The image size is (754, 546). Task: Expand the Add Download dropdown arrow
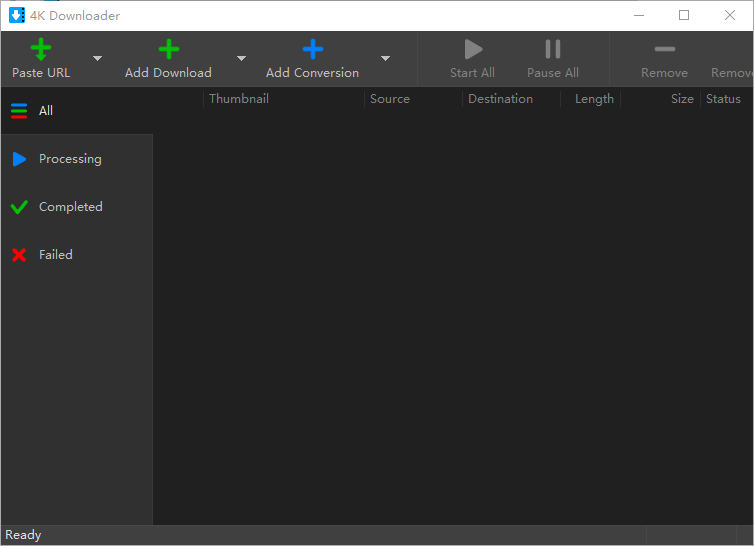point(241,59)
